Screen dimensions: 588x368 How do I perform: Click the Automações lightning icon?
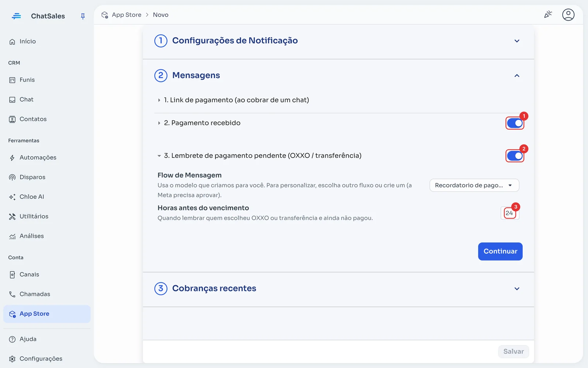click(x=12, y=158)
